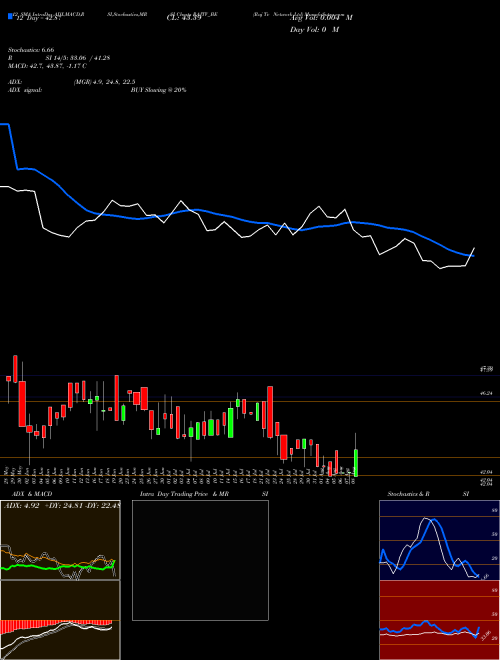
Task: Click the CL closing price value
Action: [184, 18]
